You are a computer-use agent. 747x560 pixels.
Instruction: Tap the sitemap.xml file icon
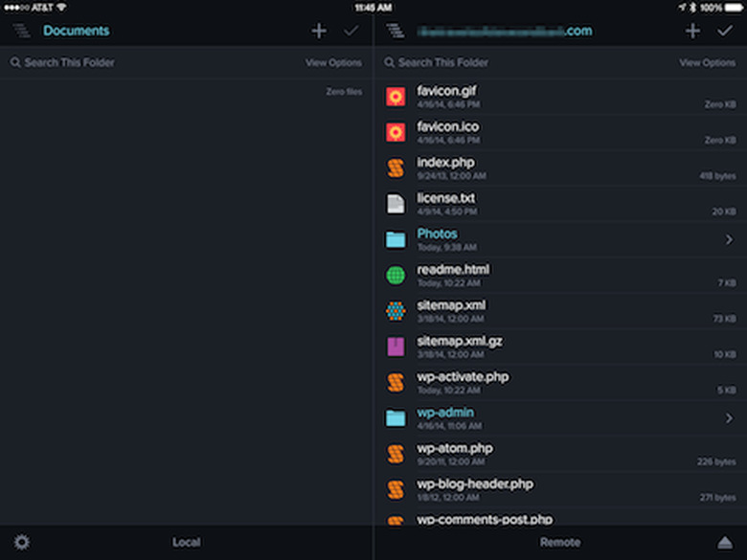click(396, 311)
